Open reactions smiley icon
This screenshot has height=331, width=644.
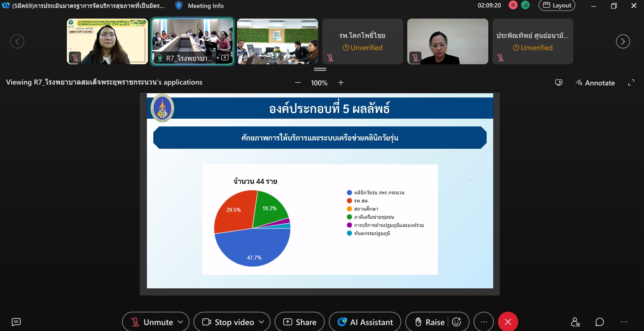[x=457, y=322]
